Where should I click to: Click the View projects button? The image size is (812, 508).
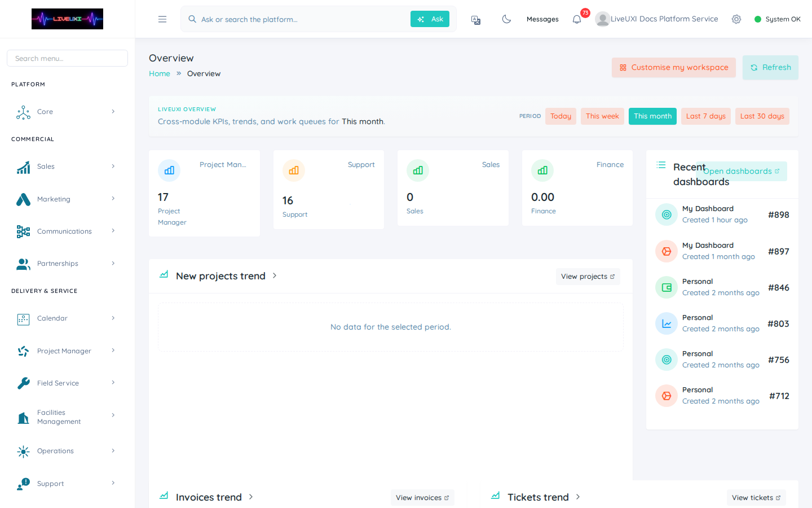[x=588, y=277]
